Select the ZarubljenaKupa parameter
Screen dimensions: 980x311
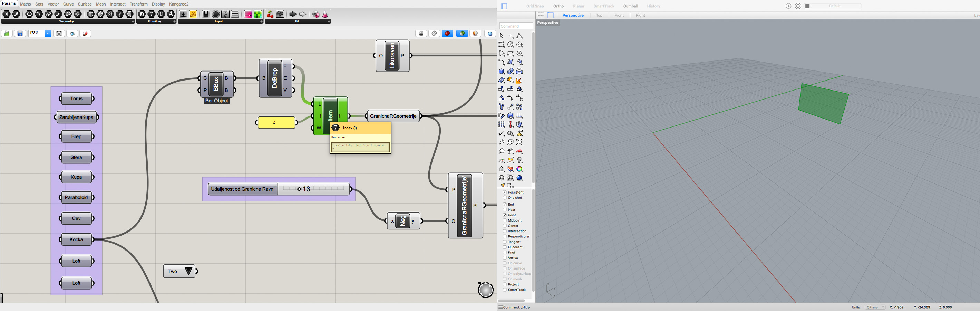(x=77, y=117)
